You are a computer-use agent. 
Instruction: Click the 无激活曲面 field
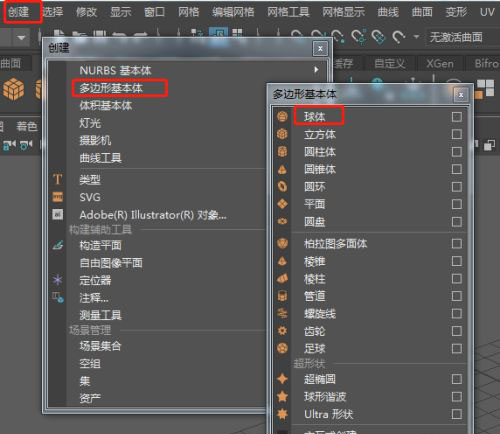click(x=462, y=37)
